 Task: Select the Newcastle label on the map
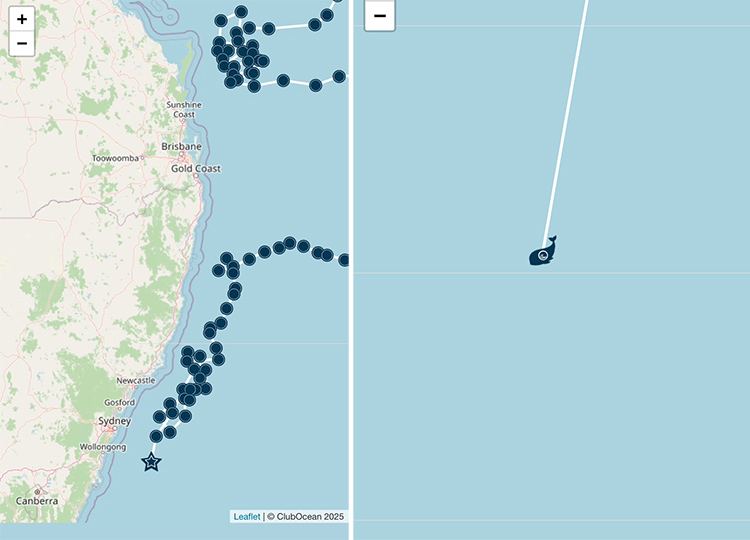(135, 381)
